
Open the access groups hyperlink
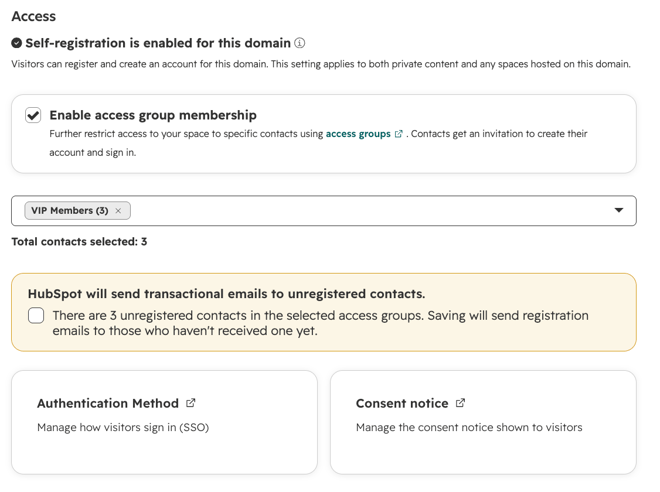[358, 134]
